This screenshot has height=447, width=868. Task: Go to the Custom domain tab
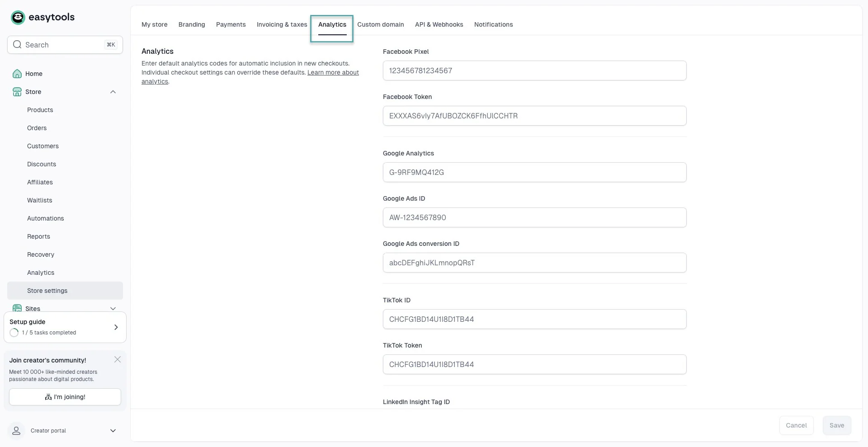[381, 24]
